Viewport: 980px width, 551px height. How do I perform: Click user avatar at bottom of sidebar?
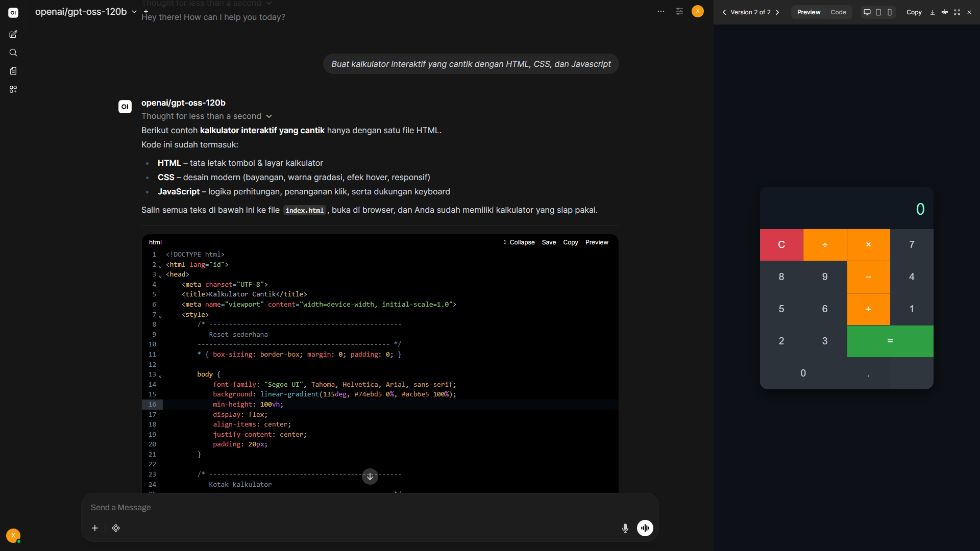[x=13, y=535]
